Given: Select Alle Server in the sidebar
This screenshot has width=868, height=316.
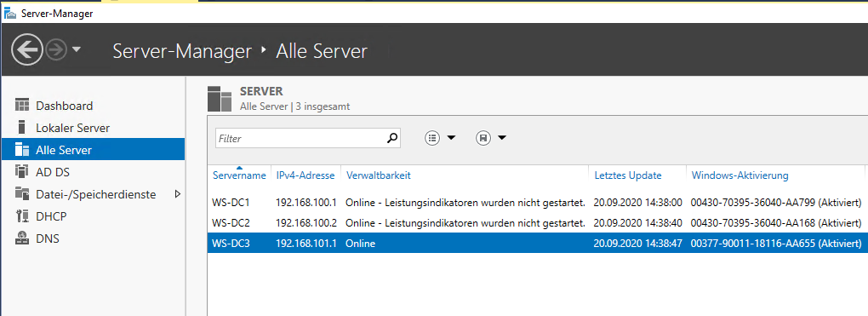Looking at the screenshot, I should pos(93,150).
